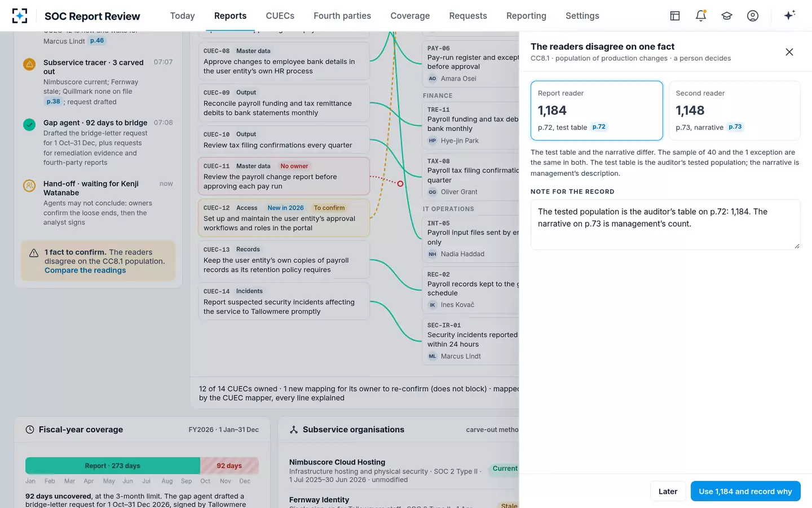Switch to the CUECs tab

[x=280, y=16]
